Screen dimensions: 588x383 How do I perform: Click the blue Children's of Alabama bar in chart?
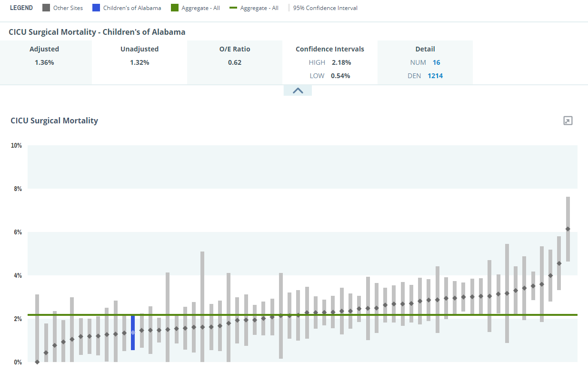[133, 333]
